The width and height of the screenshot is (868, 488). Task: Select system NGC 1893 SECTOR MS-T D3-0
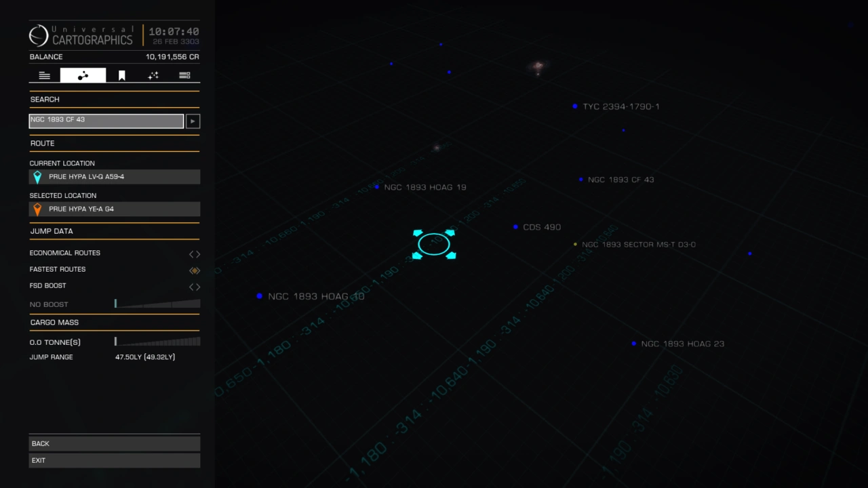tap(639, 245)
